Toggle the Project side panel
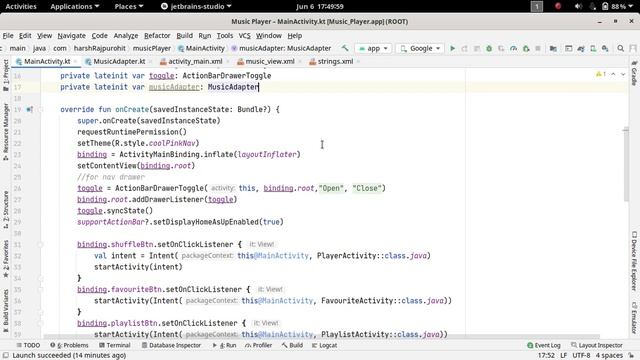The height and width of the screenshot is (360, 640). coord(6,75)
